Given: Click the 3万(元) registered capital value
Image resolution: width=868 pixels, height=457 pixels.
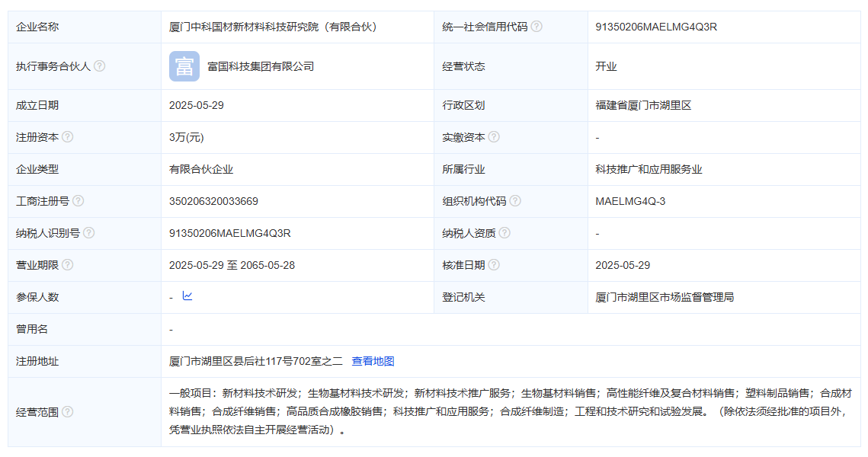Looking at the screenshot, I should [x=187, y=137].
